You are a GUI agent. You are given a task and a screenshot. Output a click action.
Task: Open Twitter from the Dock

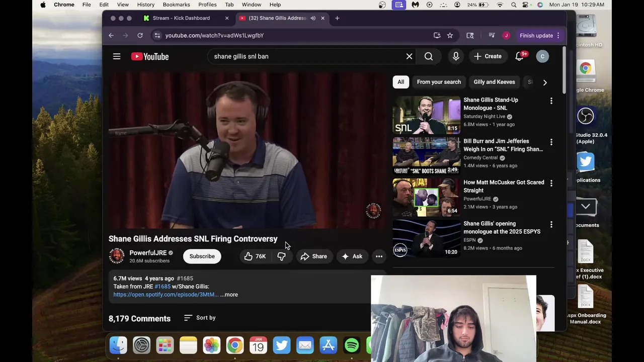(282, 345)
